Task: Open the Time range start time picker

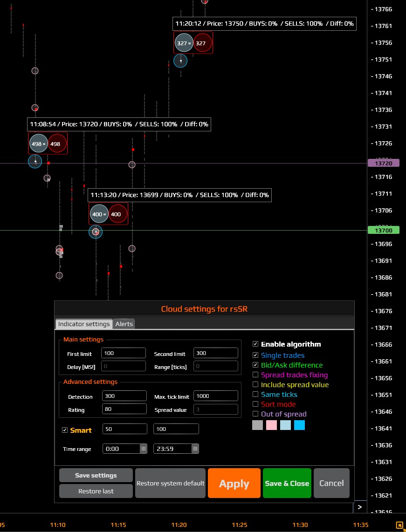Action: pyautogui.click(x=144, y=449)
